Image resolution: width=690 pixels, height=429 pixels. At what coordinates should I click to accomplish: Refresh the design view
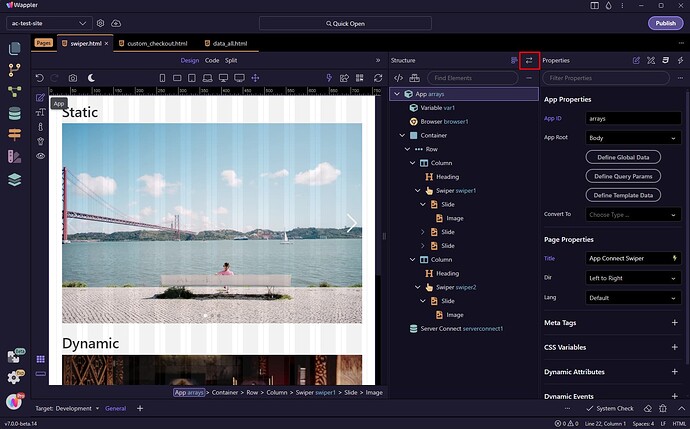pyautogui.click(x=378, y=78)
